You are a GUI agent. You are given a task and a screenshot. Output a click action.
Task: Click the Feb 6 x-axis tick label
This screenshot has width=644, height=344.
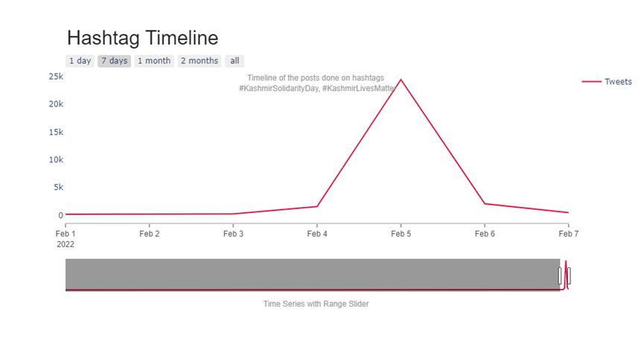[x=485, y=234]
